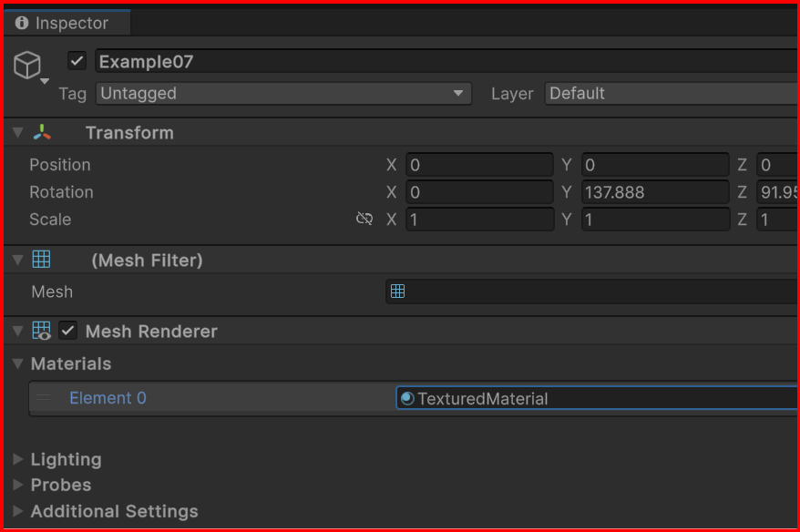Open the Tag dropdown showing Untagged
Screen dimensions: 800x532
283,93
